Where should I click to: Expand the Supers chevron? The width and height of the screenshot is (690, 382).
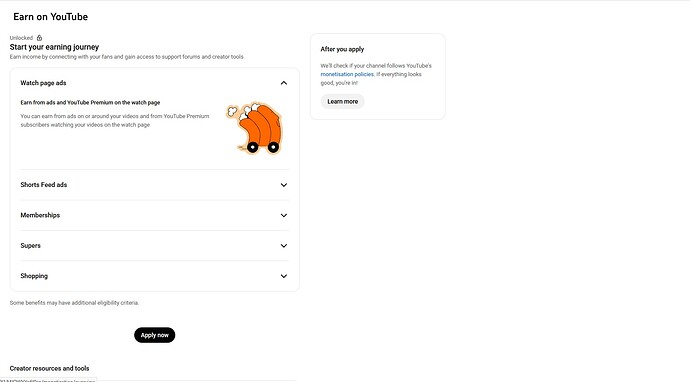(x=284, y=246)
